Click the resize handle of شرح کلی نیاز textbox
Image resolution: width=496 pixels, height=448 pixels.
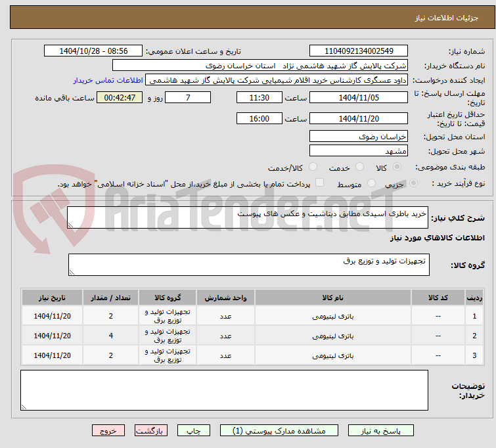pyautogui.click(x=70, y=225)
